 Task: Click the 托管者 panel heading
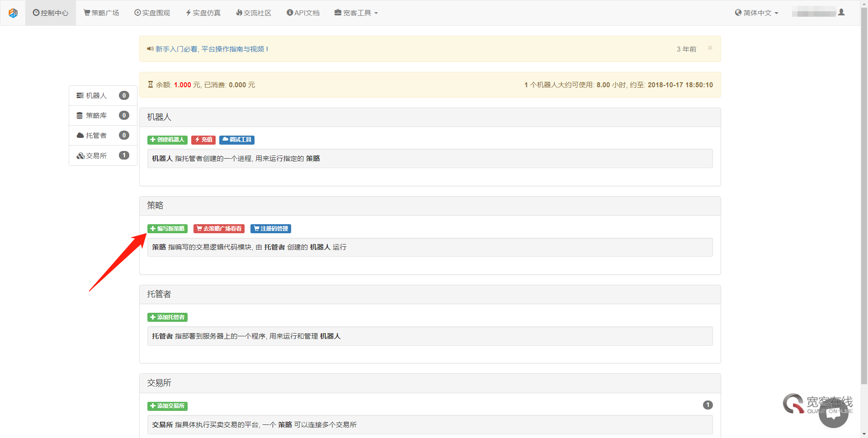[x=159, y=294]
